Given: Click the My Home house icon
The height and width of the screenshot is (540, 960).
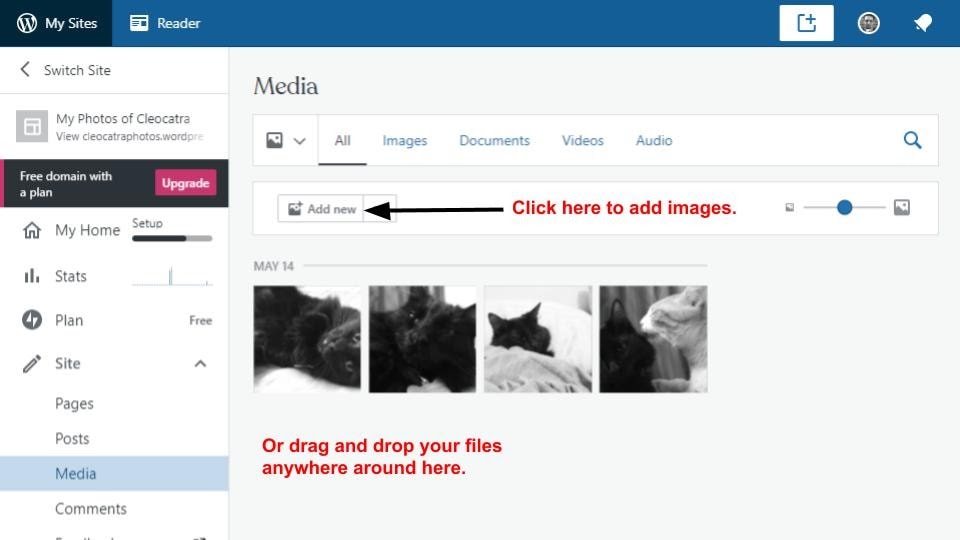Looking at the screenshot, I should (x=32, y=230).
